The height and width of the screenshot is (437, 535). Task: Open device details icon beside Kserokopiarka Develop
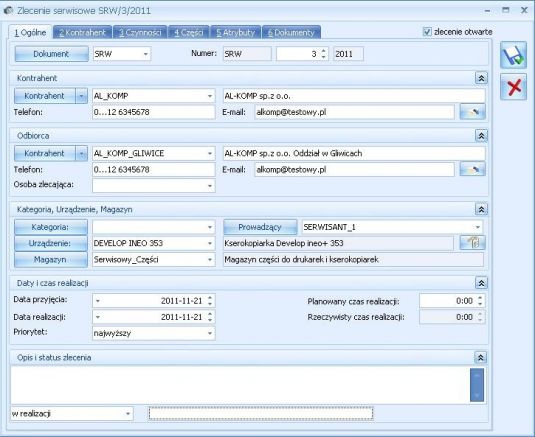[472, 243]
